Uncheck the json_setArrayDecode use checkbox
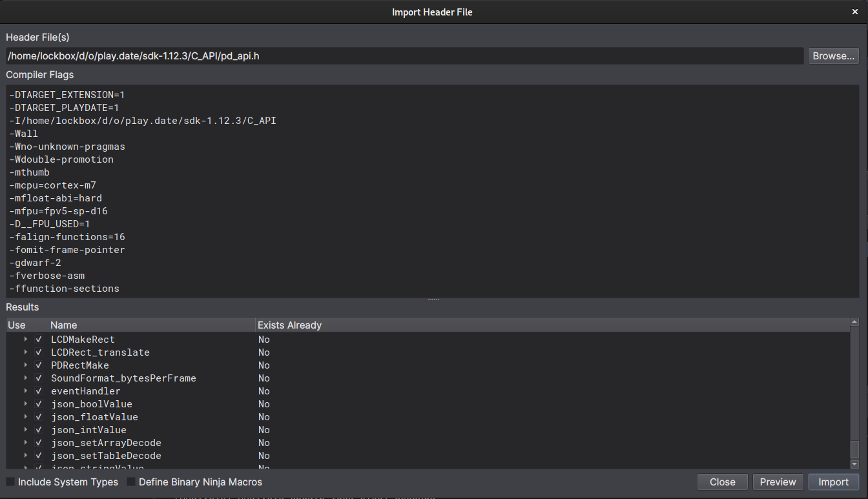 [39, 443]
